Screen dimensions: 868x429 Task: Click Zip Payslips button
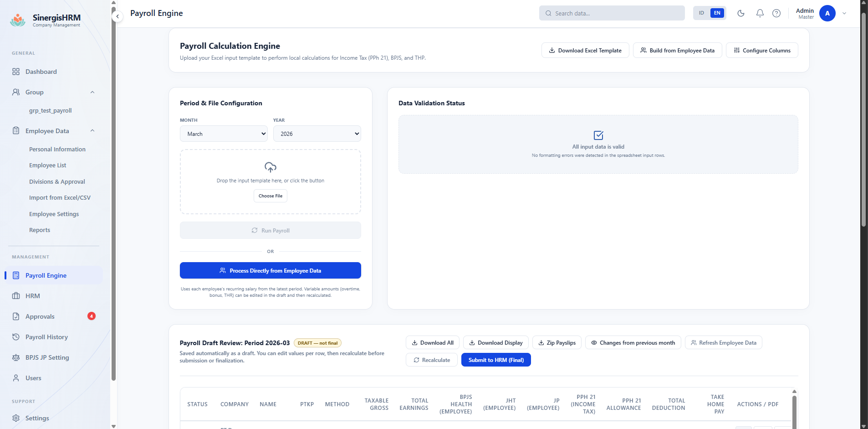click(557, 342)
